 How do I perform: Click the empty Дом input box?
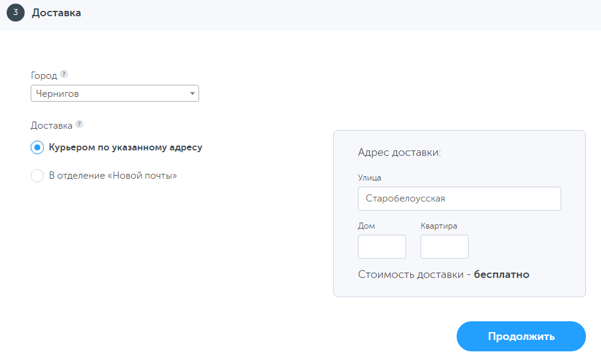coord(381,247)
